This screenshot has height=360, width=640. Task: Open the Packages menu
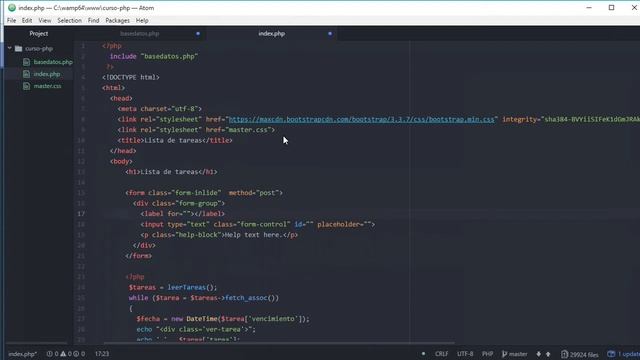pos(118,20)
